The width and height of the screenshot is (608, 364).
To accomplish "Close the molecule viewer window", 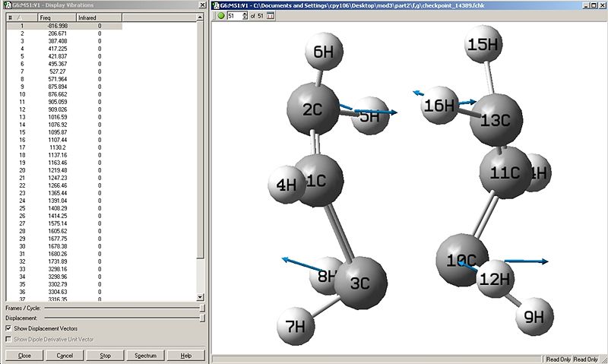I will 601,5.
